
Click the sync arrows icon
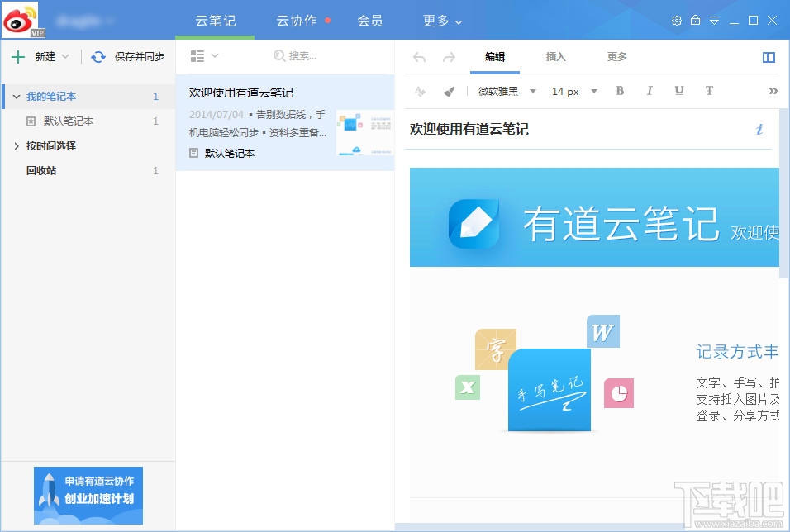tap(98, 57)
